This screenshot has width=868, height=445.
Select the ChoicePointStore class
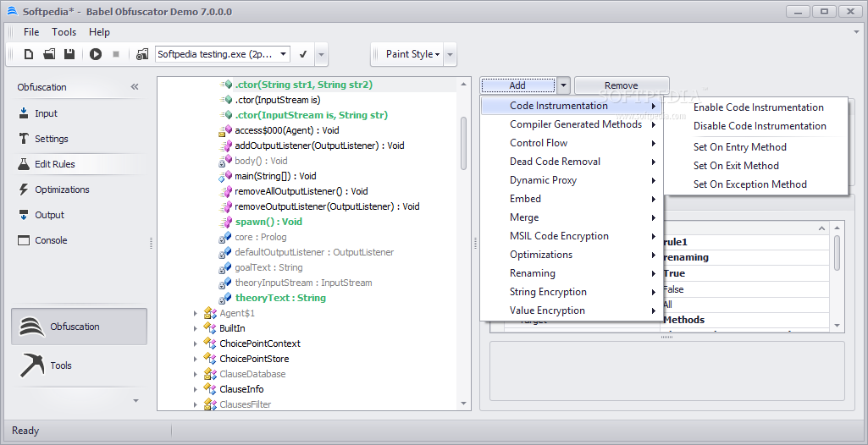tap(254, 359)
